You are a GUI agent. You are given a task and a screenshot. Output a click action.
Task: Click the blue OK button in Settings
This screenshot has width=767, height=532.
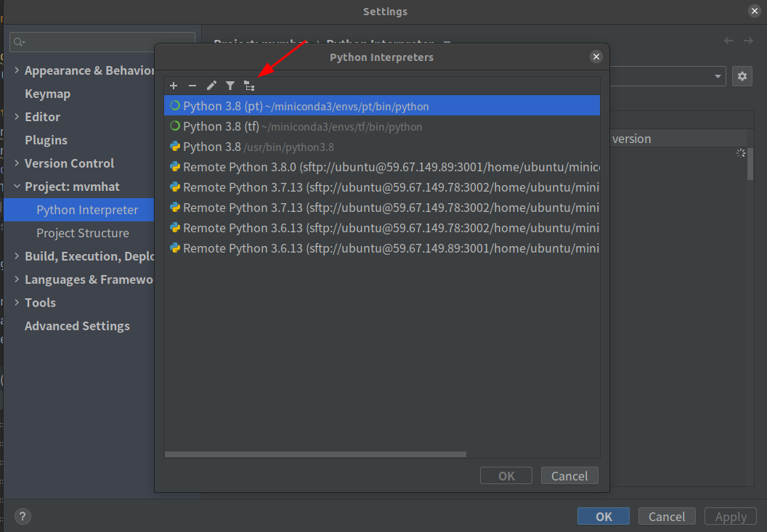604,516
